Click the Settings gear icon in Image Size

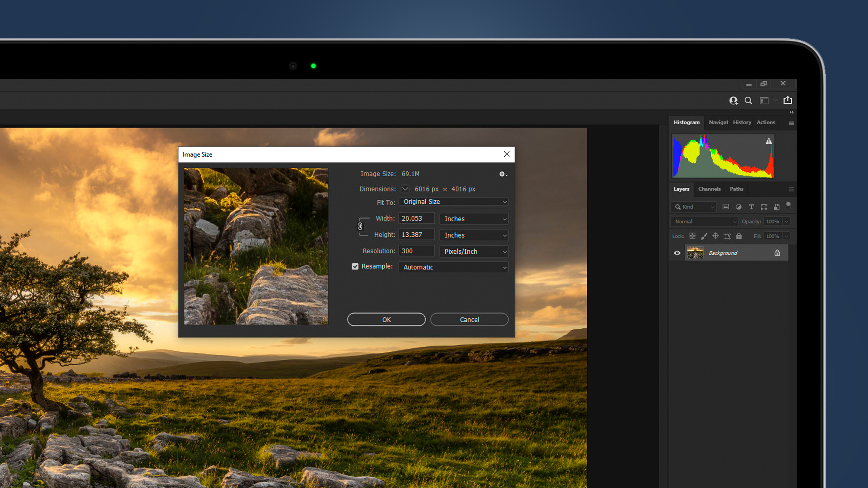[x=502, y=174]
